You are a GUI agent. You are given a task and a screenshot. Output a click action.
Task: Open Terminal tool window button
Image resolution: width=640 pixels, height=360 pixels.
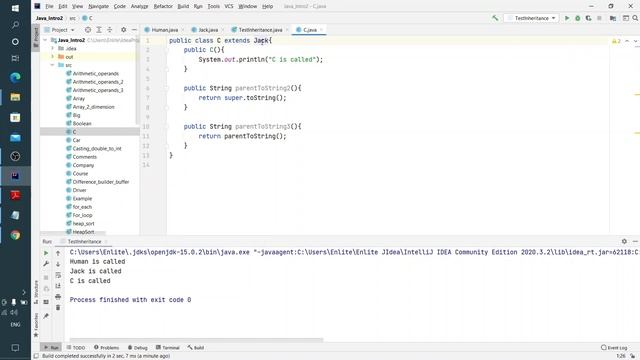pyautogui.click(x=168, y=347)
